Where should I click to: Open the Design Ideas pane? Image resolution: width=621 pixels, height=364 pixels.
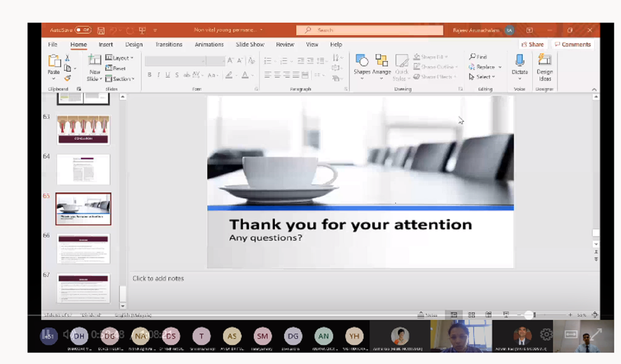544,68
